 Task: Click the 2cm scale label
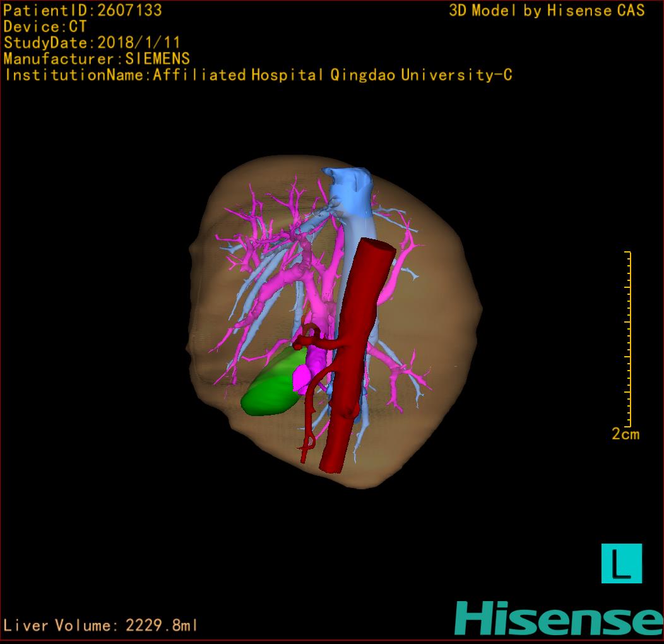[x=625, y=434]
